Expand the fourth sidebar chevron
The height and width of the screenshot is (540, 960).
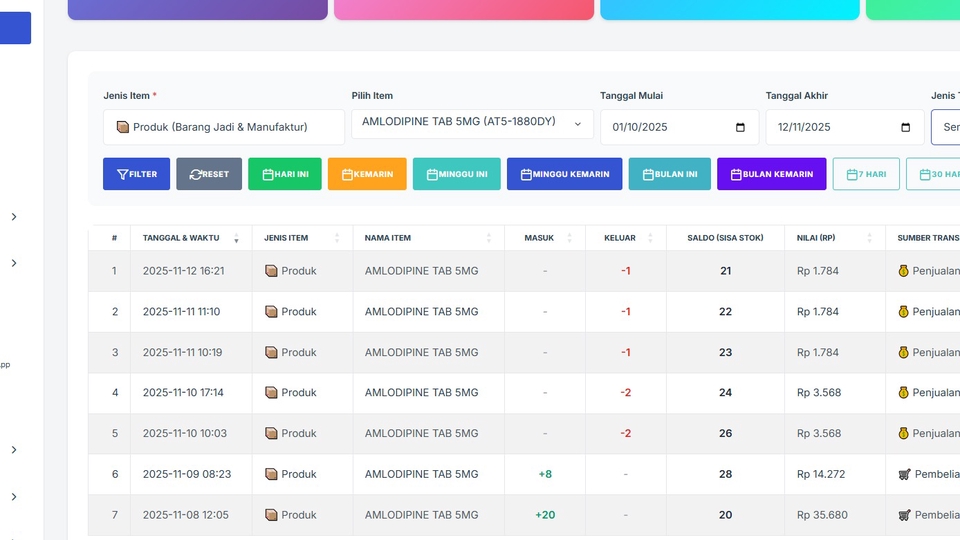tap(13, 497)
